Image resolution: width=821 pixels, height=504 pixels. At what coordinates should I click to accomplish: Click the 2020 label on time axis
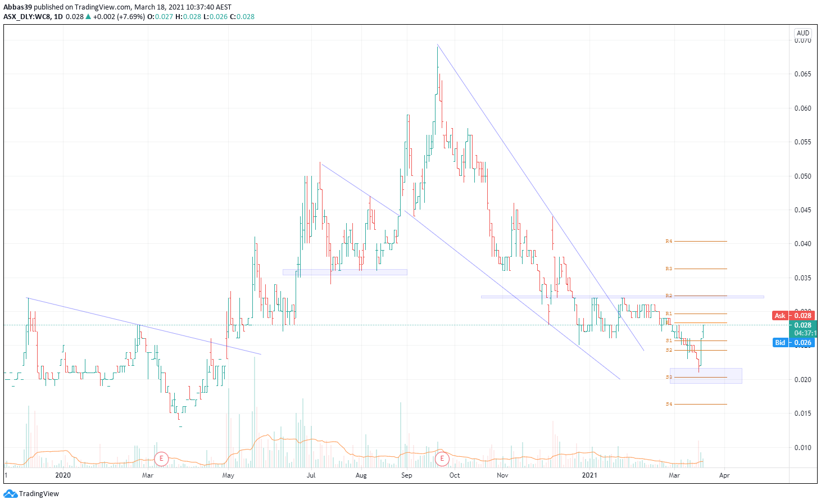(63, 475)
